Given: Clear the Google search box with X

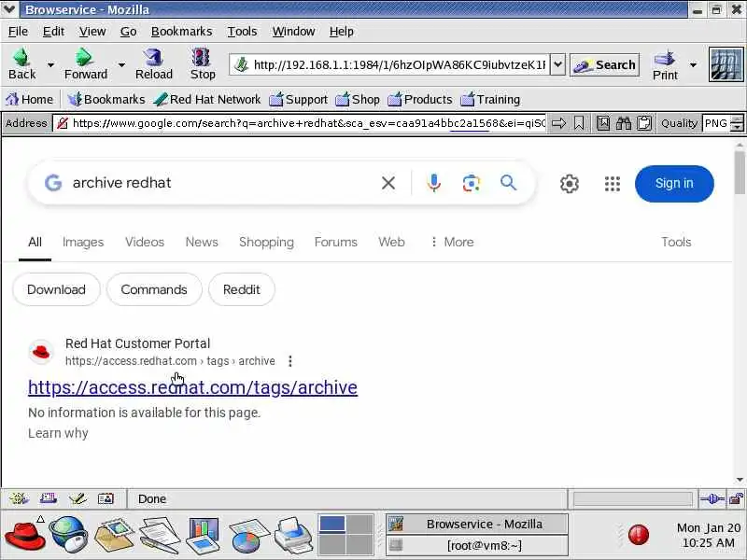Looking at the screenshot, I should 388,183.
